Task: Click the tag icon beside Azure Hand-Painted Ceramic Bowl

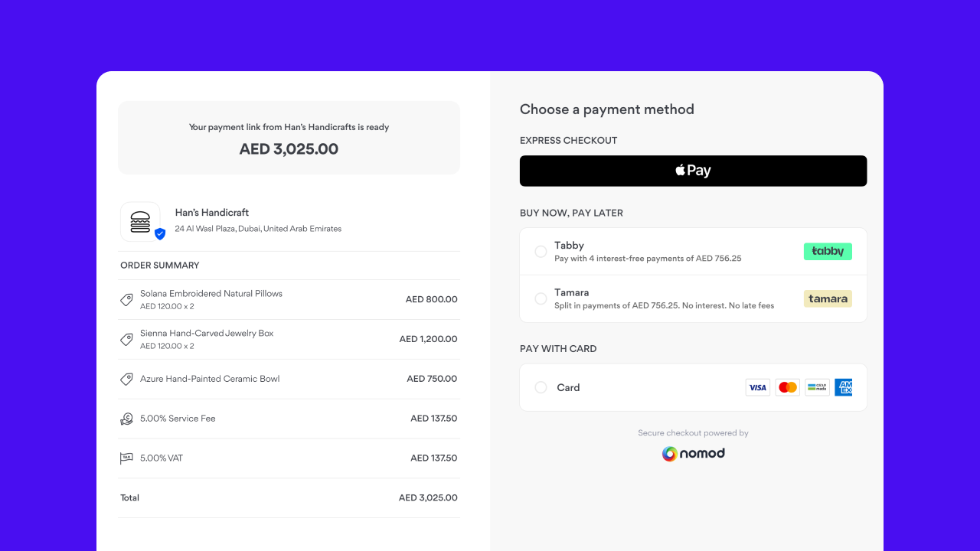Action: click(x=127, y=379)
